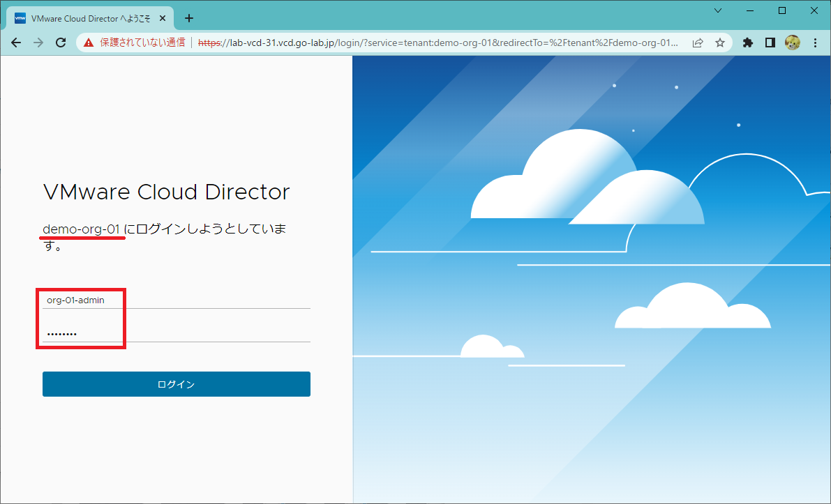Close the VMware Cloud Director tab
The height and width of the screenshot is (504, 831).
point(163,19)
